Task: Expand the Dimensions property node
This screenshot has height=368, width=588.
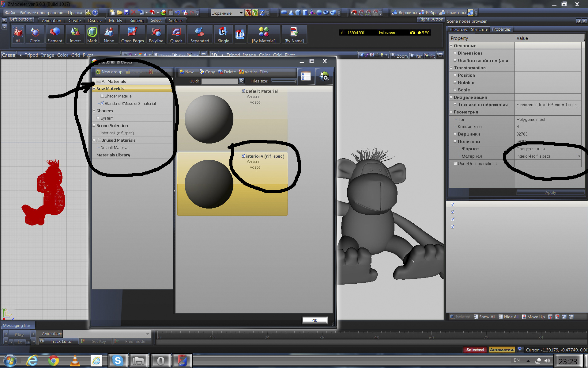Action: [x=455, y=53]
